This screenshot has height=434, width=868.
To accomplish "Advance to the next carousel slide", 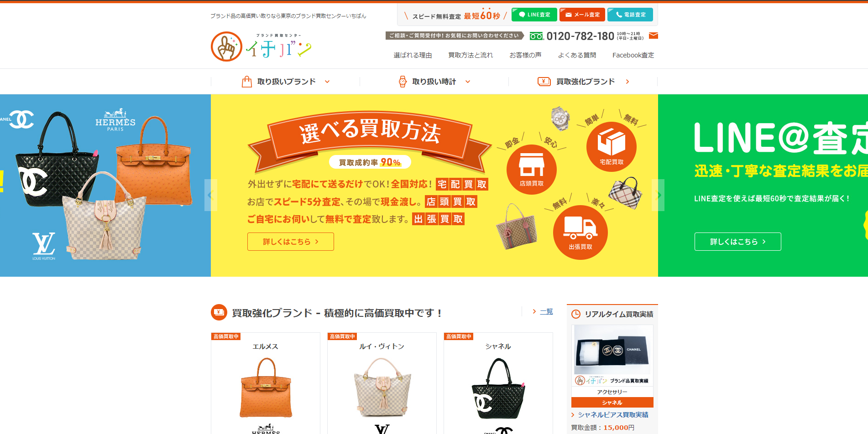I will (658, 195).
